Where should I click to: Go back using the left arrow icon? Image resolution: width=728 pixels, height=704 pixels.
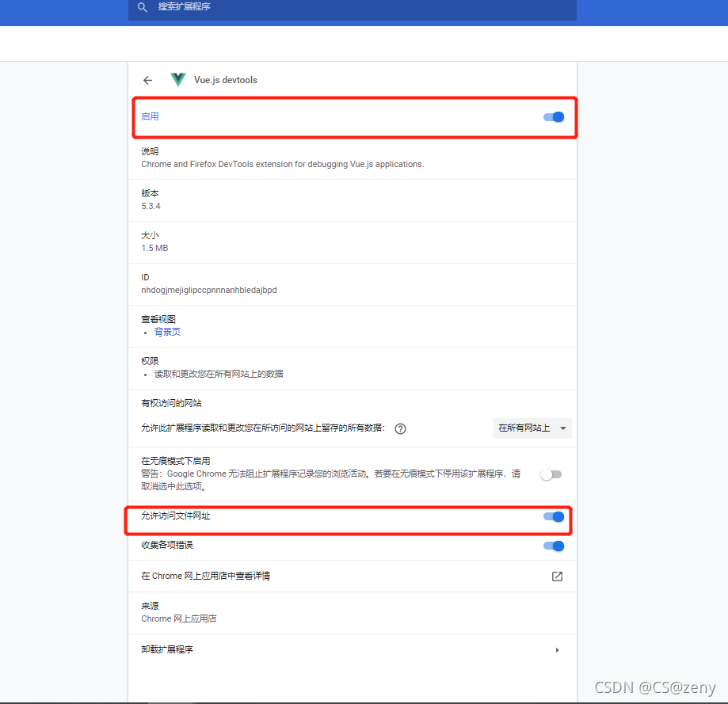tap(147, 80)
